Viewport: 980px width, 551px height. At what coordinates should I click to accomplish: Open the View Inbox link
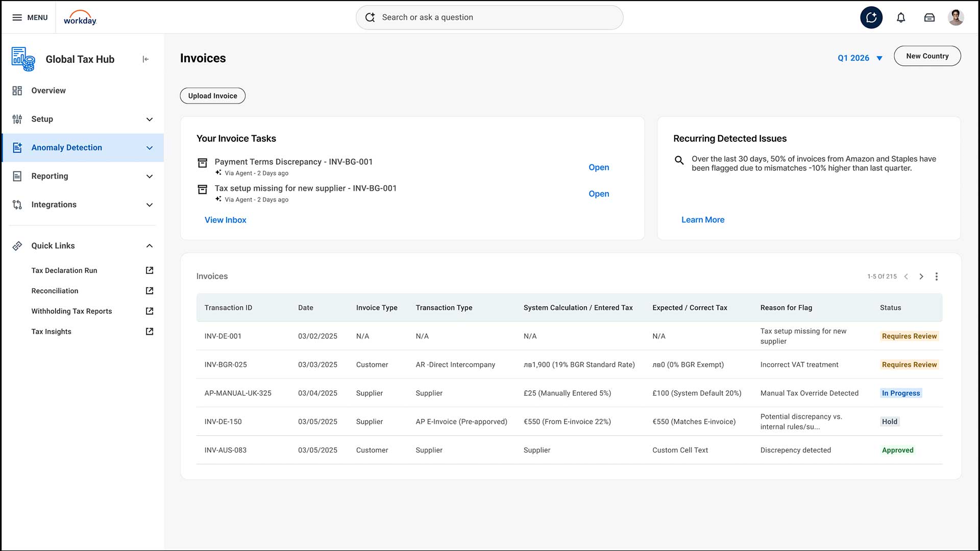(x=225, y=220)
